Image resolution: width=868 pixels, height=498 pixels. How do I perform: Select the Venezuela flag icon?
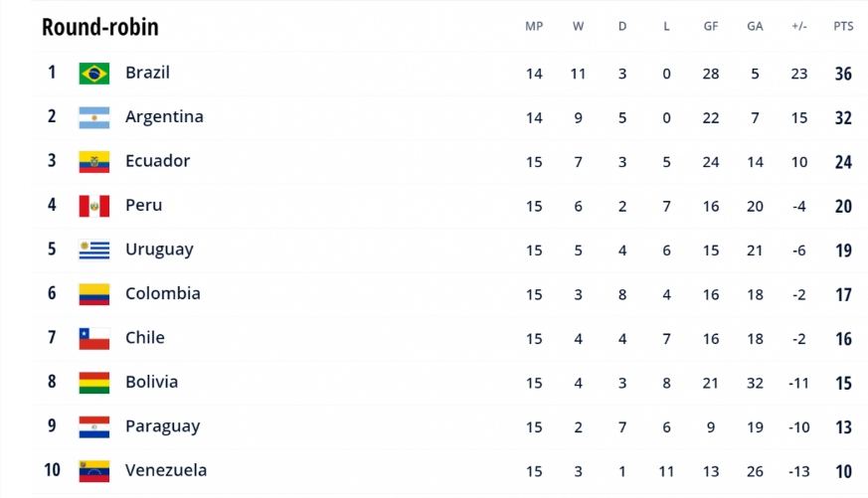point(94,471)
